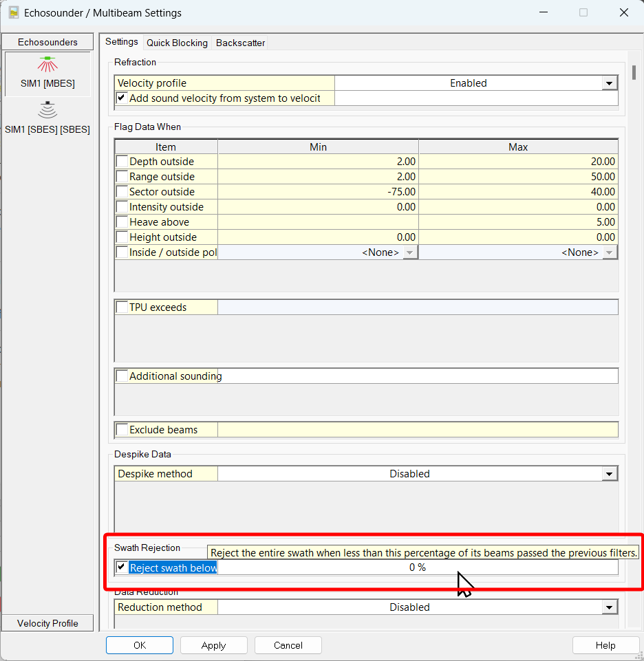Viewport: 644px width, 661px height.
Task: Click the OK button
Action: [x=140, y=645]
